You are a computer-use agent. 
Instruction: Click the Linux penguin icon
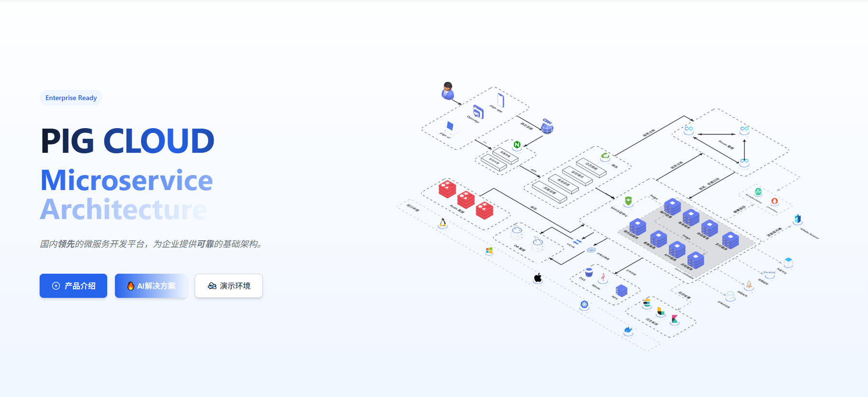tap(442, 223)
